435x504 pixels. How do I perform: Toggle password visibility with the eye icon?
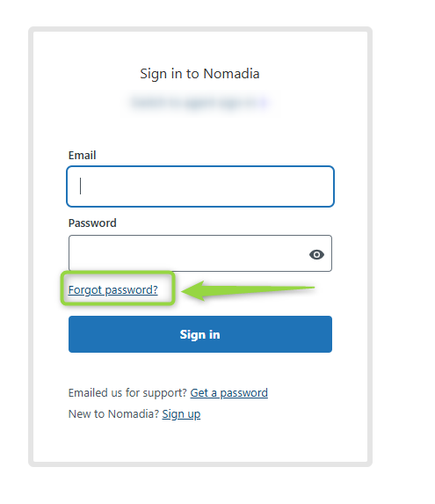coord(316,254)
